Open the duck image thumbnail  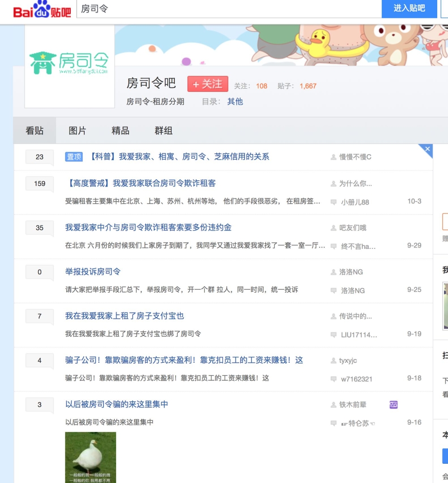tap(90, 457)
